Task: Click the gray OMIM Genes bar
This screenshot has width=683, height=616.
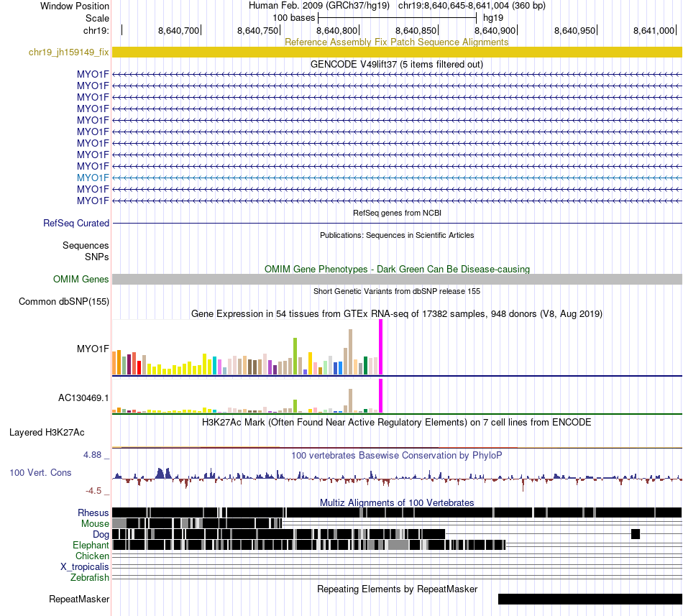Action: (x=397, y=279)
